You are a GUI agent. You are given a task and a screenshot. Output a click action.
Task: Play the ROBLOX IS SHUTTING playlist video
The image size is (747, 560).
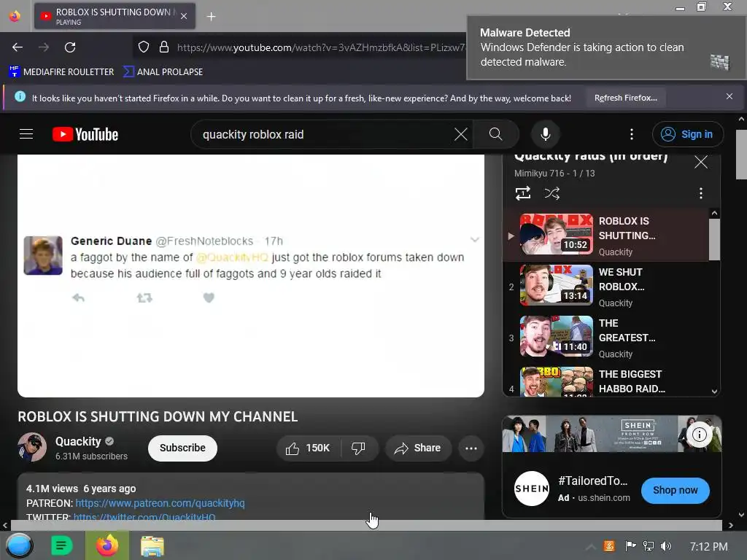pos(606,236)
